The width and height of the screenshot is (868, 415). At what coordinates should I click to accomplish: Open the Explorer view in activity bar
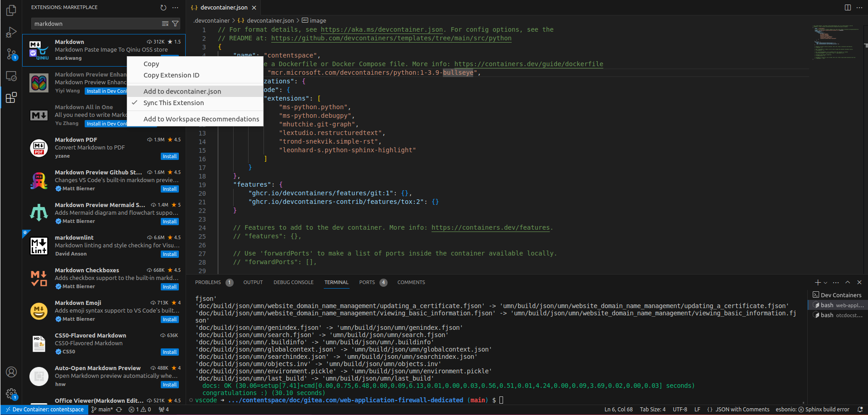pyautogui.click(x=11, y=10)
